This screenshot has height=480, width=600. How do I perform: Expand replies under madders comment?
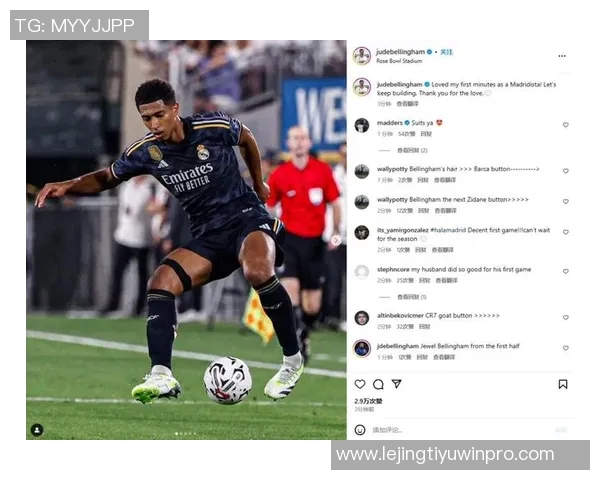(412, 150)
